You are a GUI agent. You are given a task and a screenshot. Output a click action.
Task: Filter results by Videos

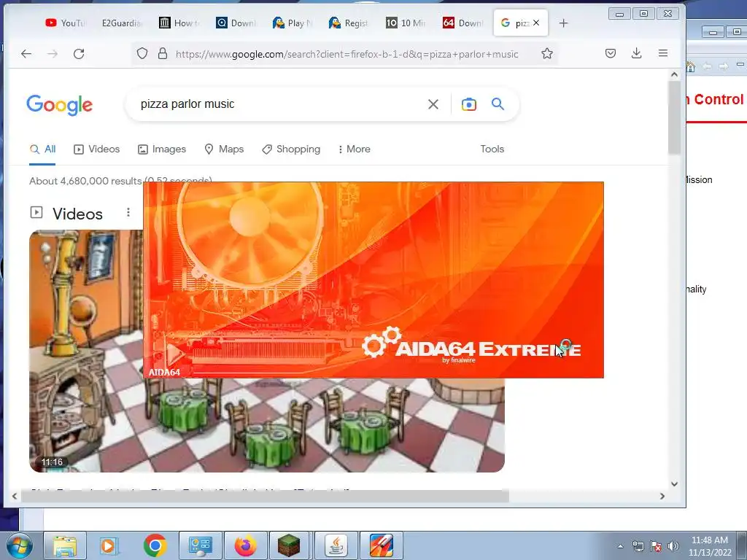pyautogui.click(x=97, y=149)
